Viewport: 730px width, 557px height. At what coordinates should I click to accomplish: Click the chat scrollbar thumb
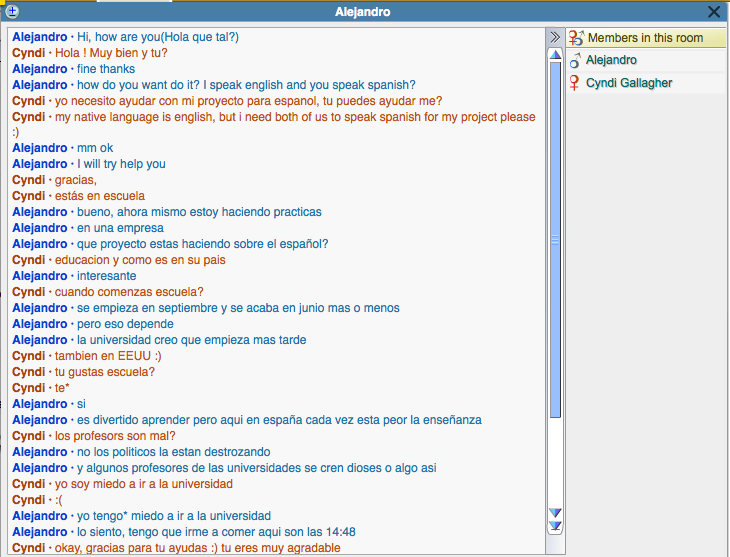click(x=555, y=240)
